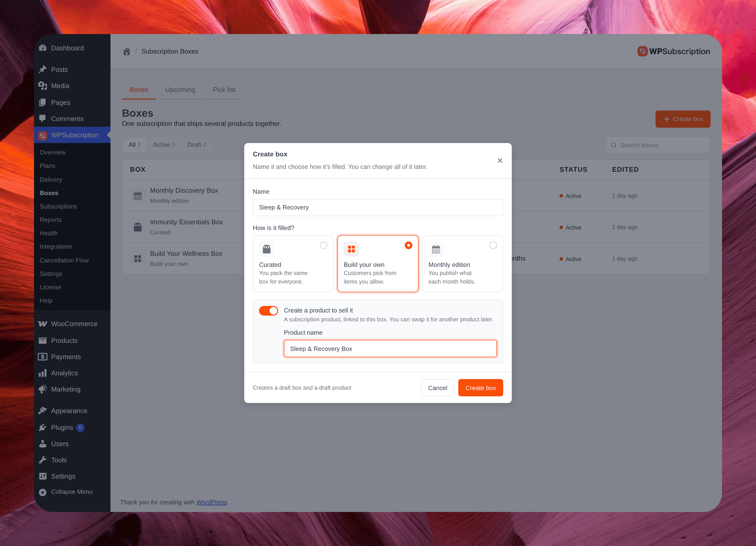Click the Collapse Menu arrow icon
The height and width of the screenshot is (546, 756).
pos(43,492)
